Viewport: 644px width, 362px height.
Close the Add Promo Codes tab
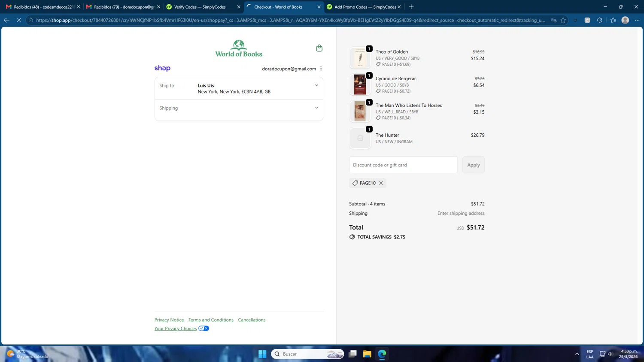399,7
